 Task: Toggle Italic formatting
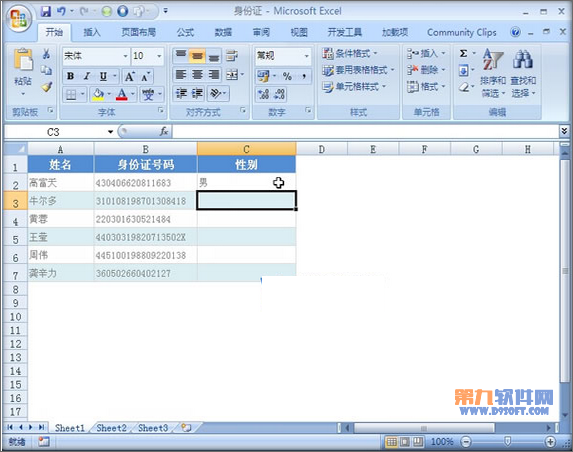point(87,76)
